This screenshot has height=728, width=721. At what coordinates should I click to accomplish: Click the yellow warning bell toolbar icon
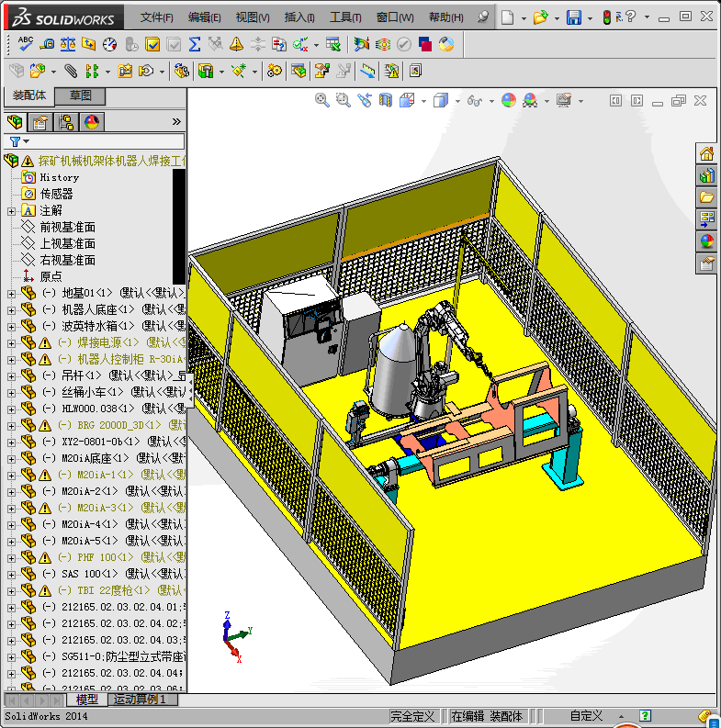236,44
